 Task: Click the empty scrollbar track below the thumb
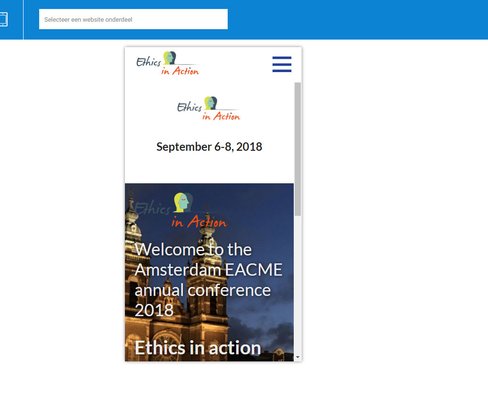point(298,285)
